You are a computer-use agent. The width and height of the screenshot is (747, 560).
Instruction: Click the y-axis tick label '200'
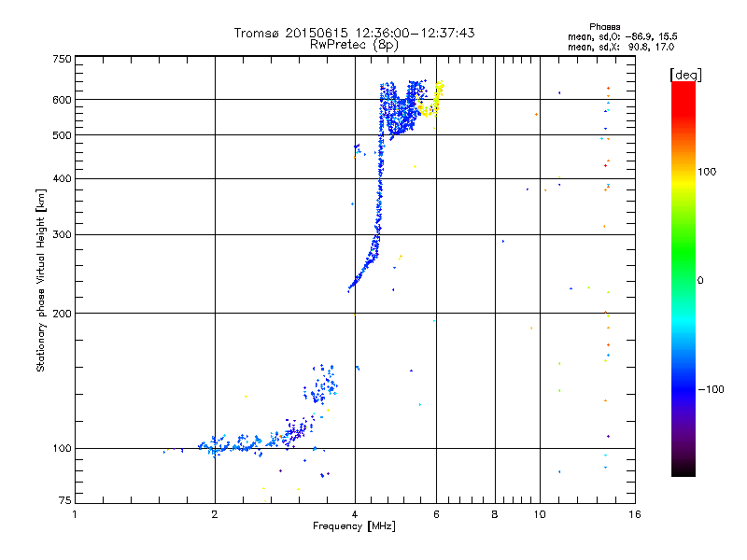(x=62, y=314)
